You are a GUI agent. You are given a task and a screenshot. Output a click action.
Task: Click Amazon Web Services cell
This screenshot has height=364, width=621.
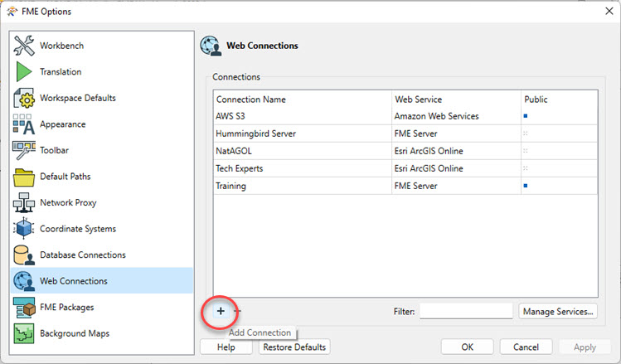[x=456, y=116]
